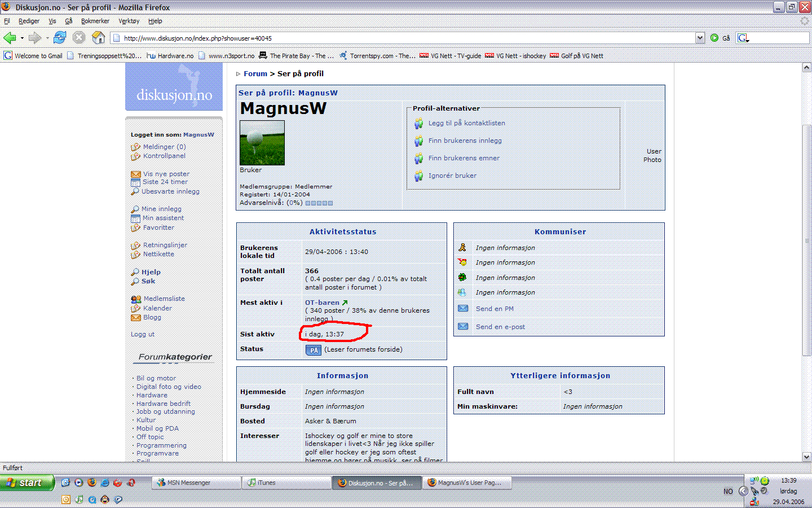Go back with the green back arrow
The height and width of the screenshot is (508, 812).
click(x=10, y=38)
